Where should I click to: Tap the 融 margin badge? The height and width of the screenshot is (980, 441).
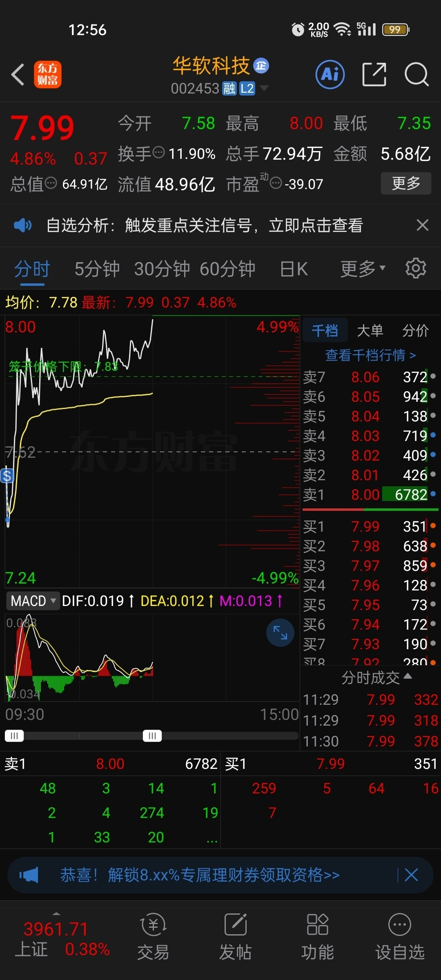tap(229, 88)
